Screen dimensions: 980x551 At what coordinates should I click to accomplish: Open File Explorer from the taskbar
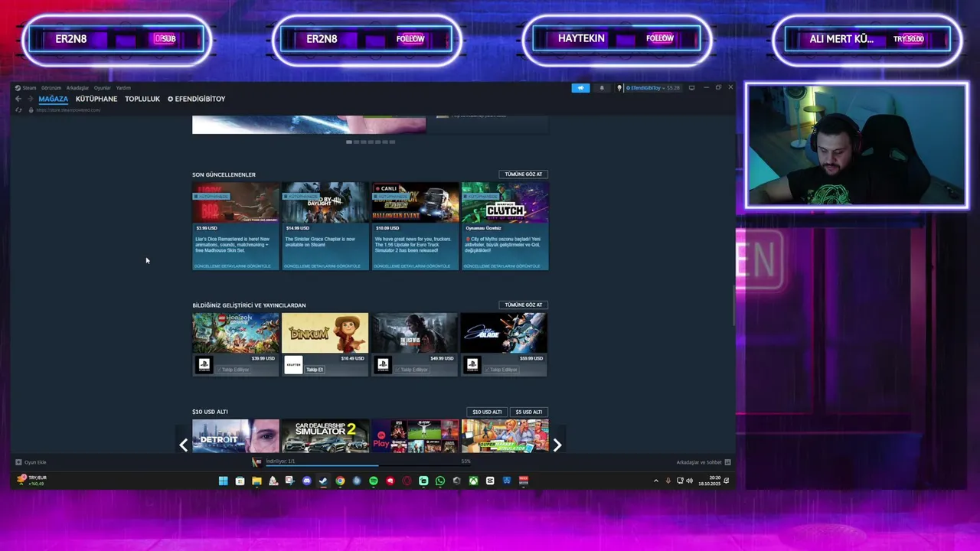click(256, 481)
